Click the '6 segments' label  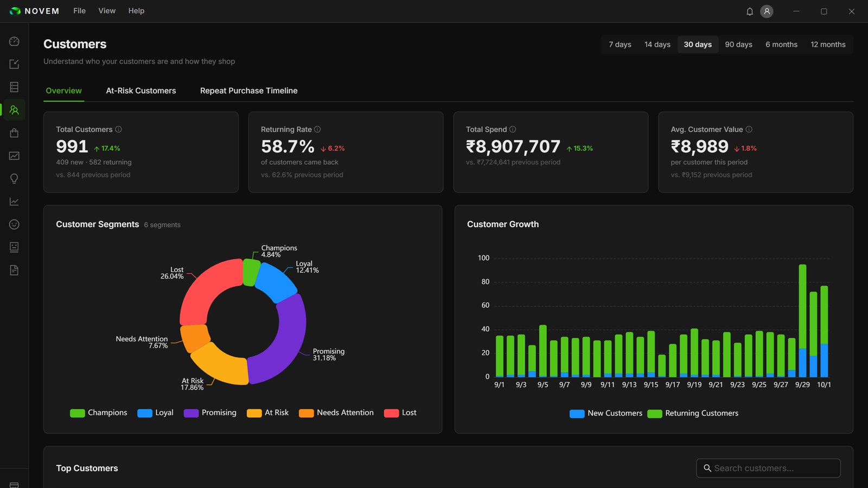162,224
